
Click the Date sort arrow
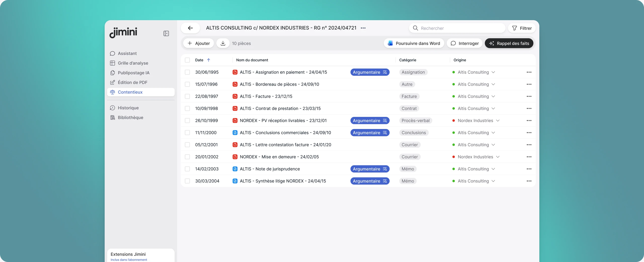[209, 60]
